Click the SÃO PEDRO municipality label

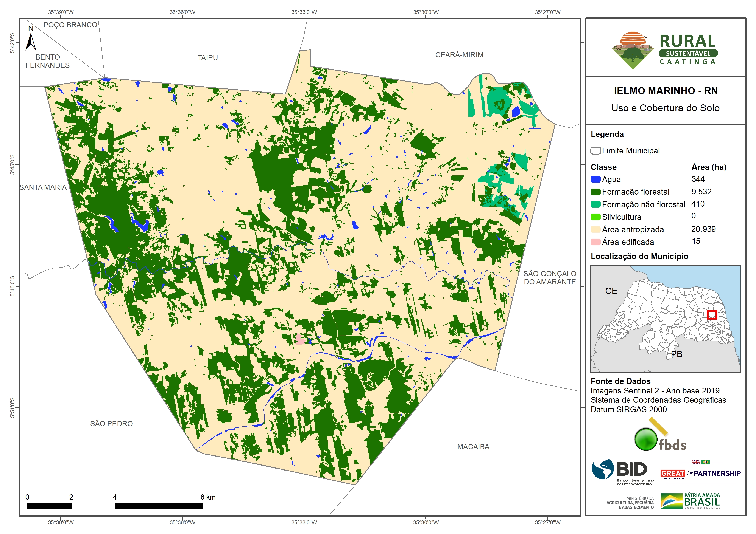111,424
